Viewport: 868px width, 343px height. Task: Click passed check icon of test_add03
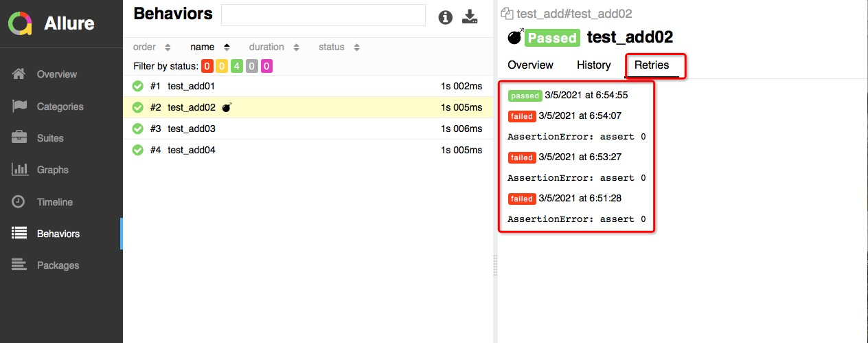[x=137, y=129]
